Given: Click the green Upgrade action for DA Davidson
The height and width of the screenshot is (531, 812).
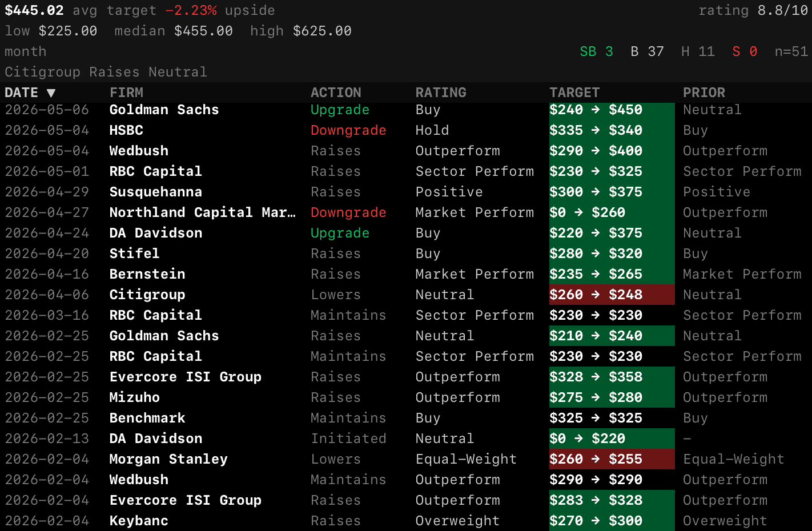Looking at the screenshot, I should (340, 233).
